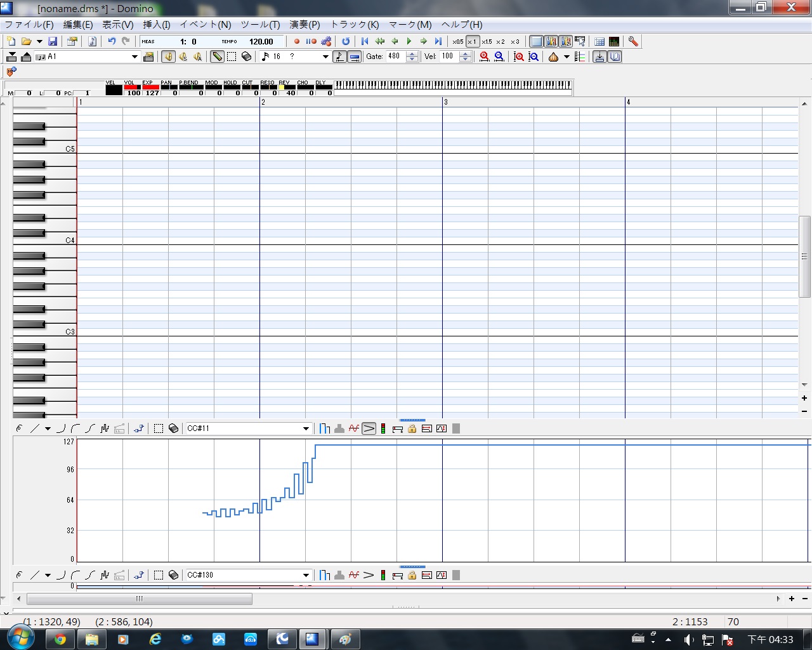Set playback speed to x2

click(x=501, y=41)
